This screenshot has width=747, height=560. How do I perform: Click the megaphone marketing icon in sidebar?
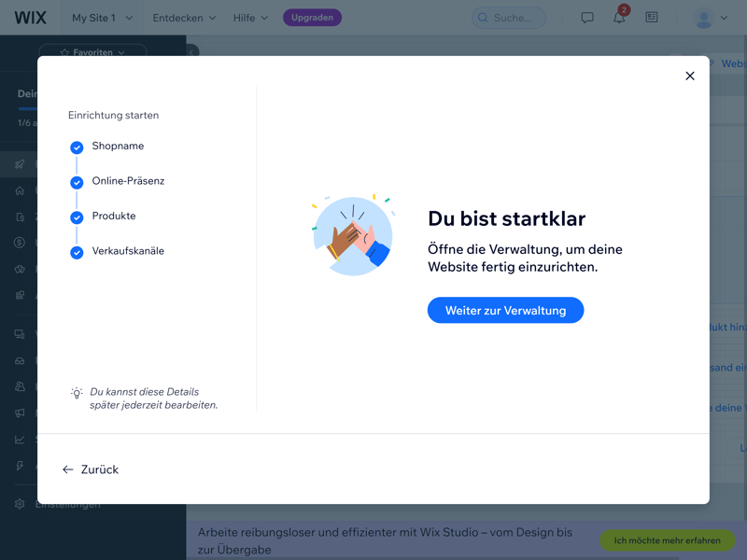(20, 413)
